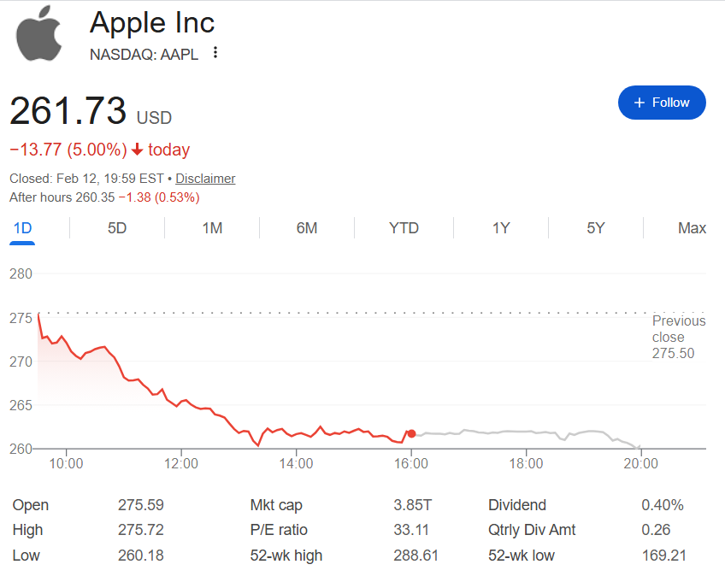Switch to the 5D chart view

[115, 228]
